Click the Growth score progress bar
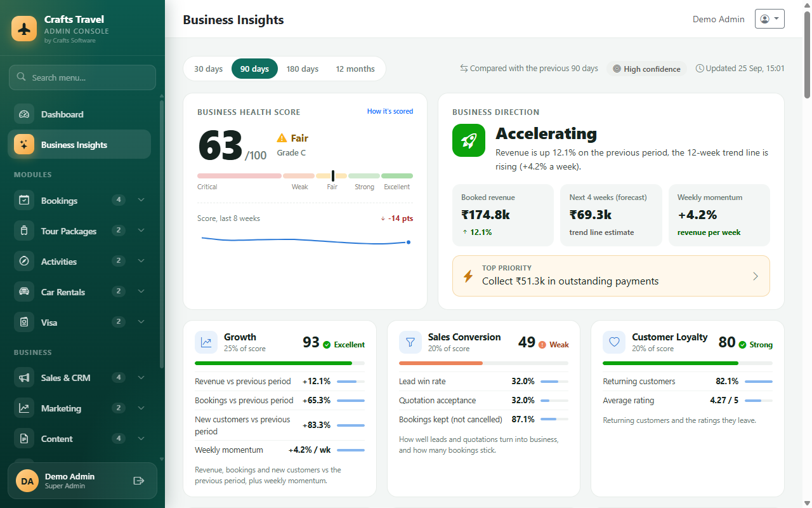The image size is (812, 508). coord(280,363)
